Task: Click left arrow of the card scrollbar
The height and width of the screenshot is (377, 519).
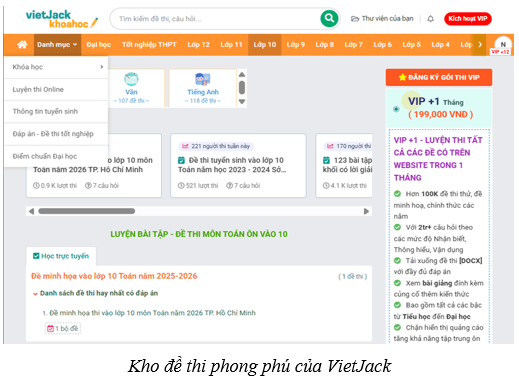Action: tap(31, 211)
